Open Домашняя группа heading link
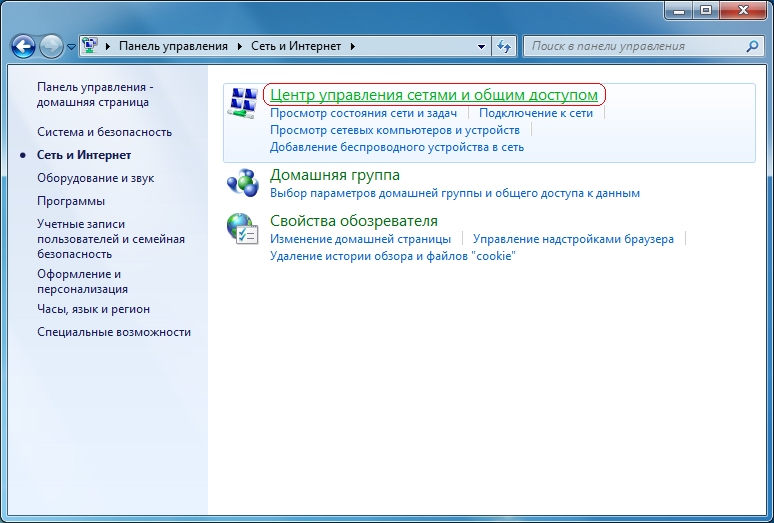Viewport: 774px width, 523px height. click(335, 175)
